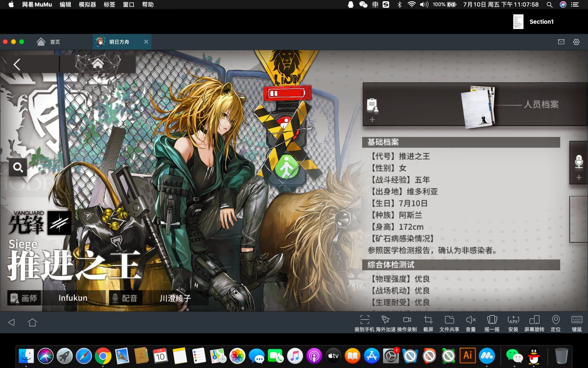Screen dimensions: 588x368
Task: Click the 画师 illustrator label
Action: tap(24, 298)
